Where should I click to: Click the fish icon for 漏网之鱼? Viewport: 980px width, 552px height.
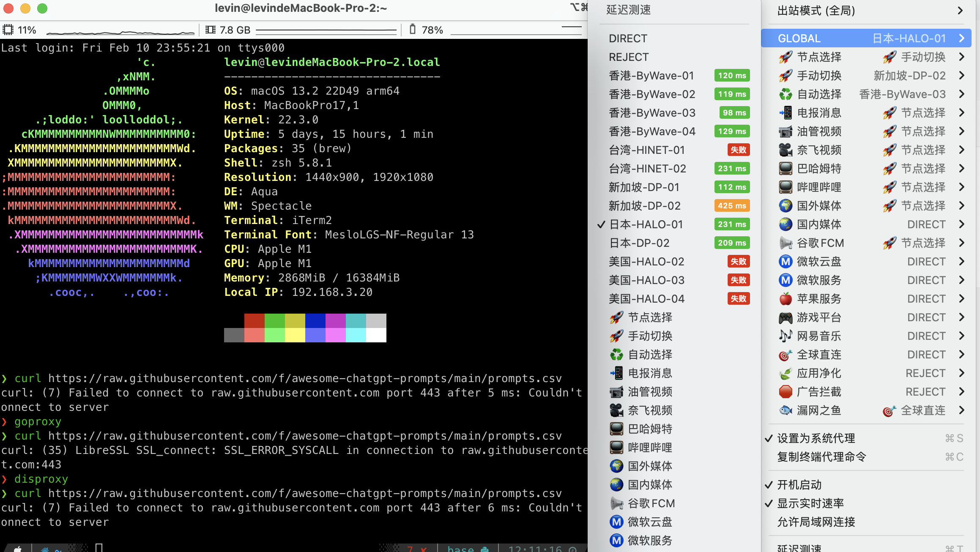click(x=785, y=410)
